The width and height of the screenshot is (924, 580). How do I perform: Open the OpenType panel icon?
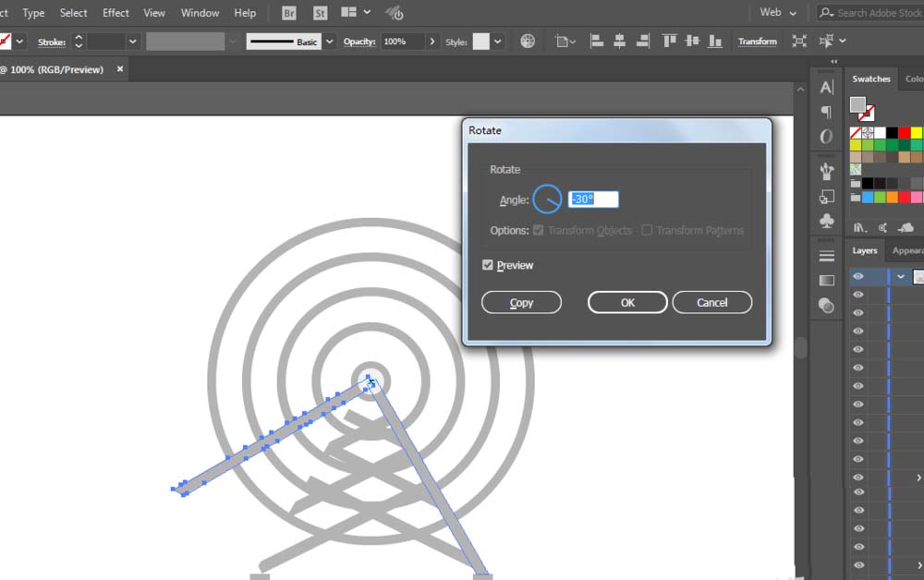(826, 137)
